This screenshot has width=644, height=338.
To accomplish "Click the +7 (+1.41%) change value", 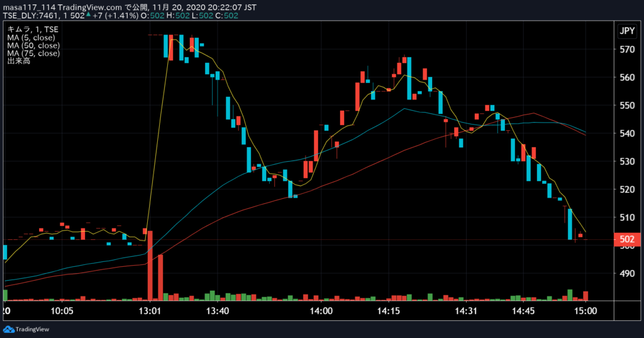I will [116, 16].
